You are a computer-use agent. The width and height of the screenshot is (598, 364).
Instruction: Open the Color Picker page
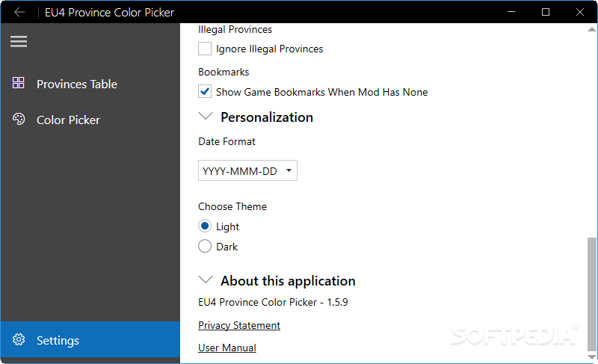90,120
